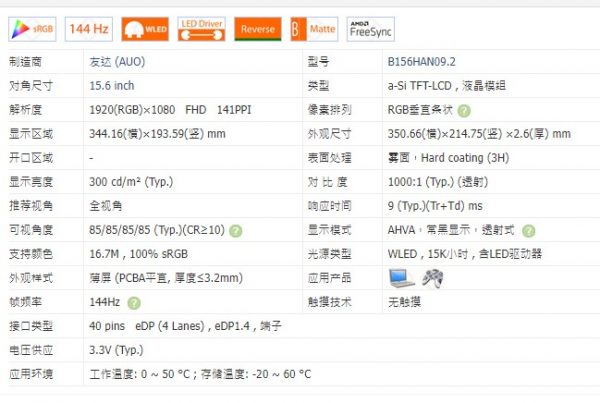Viewport: 600px width, 403px height.
Task: Click the 300 cd/m² brightness value
Action: click(131, 182)
